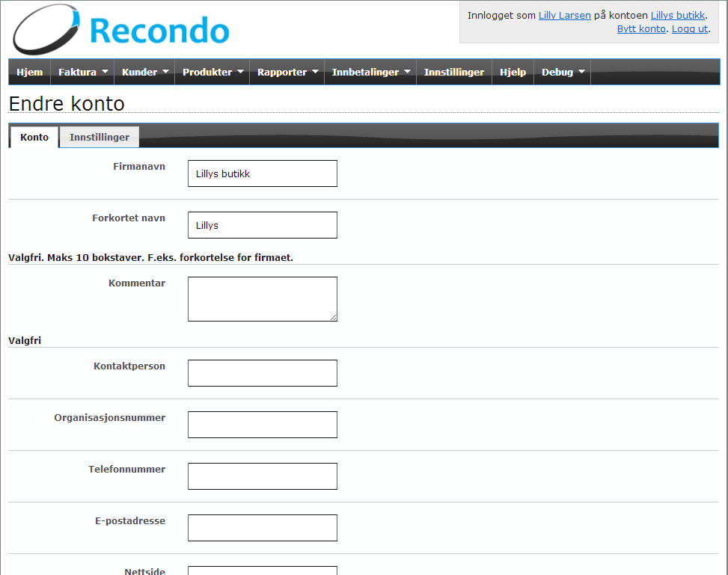Focus the Forkortet navn text field
The image size is (728, 575).
pos(262,225)
